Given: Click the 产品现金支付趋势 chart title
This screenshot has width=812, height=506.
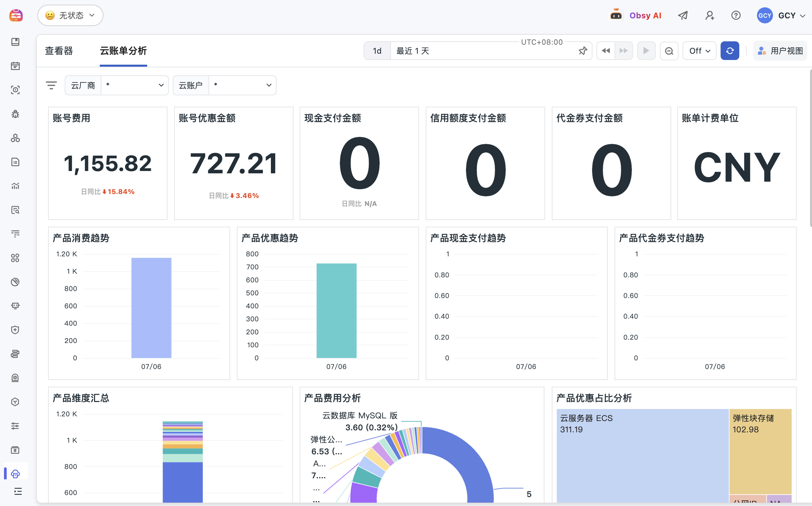Looking at the screenshot, I should coord(468,238).
